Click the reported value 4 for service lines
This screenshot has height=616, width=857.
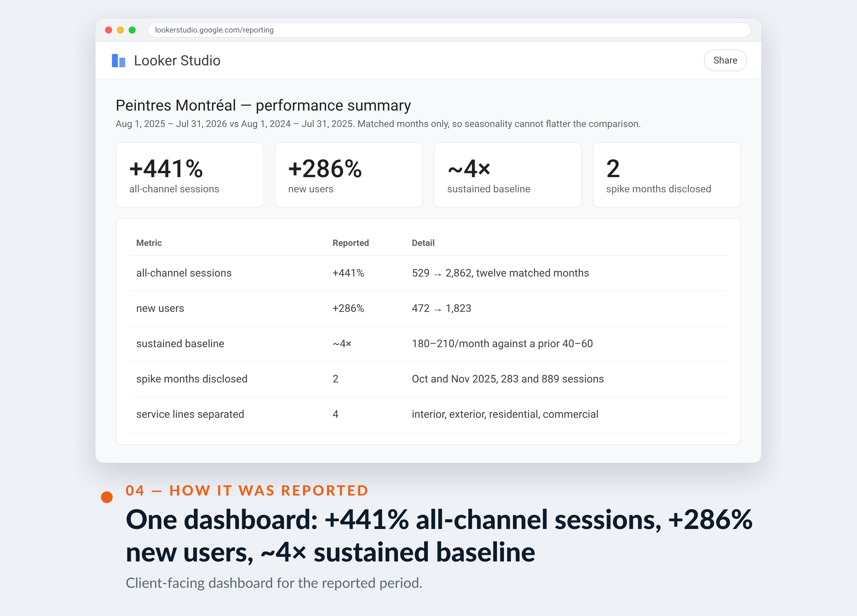335,414
